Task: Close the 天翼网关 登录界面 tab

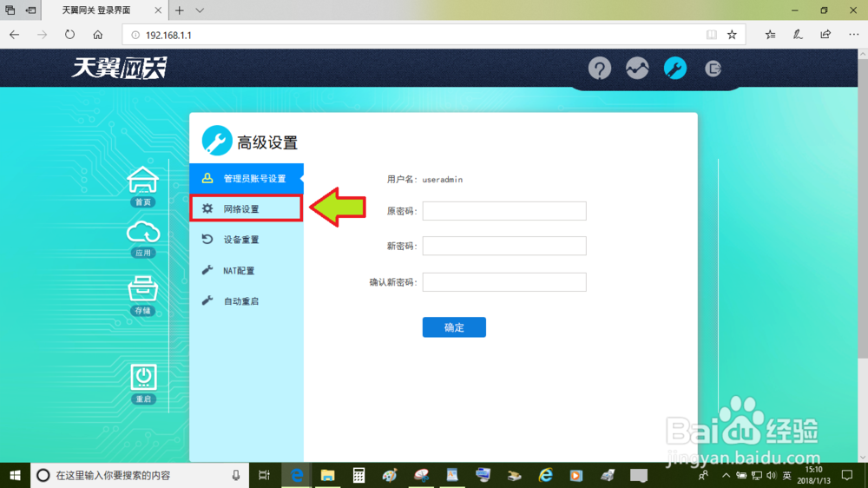Action: point(158,10)
